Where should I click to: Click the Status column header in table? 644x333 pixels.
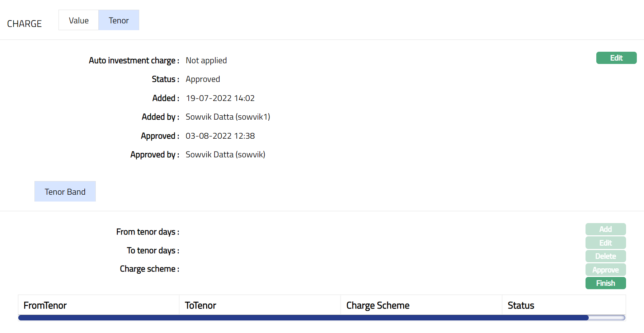point(521,305)
